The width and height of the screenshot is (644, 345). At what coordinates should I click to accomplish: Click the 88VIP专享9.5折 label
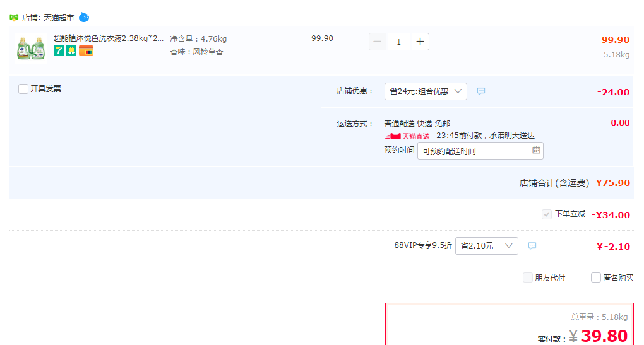coord(423,245)
